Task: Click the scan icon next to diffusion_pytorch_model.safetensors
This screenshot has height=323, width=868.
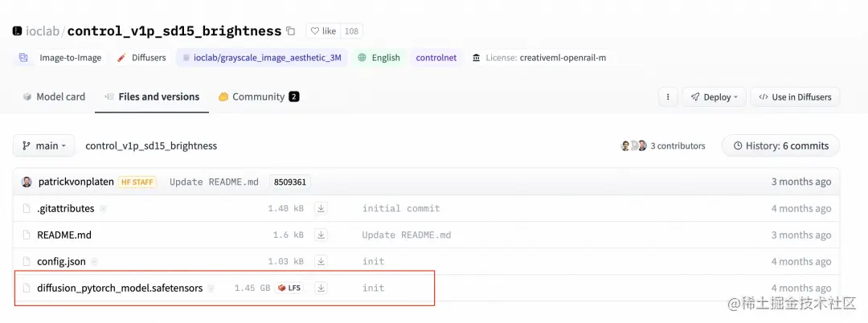Action: [x=211, y=288]
